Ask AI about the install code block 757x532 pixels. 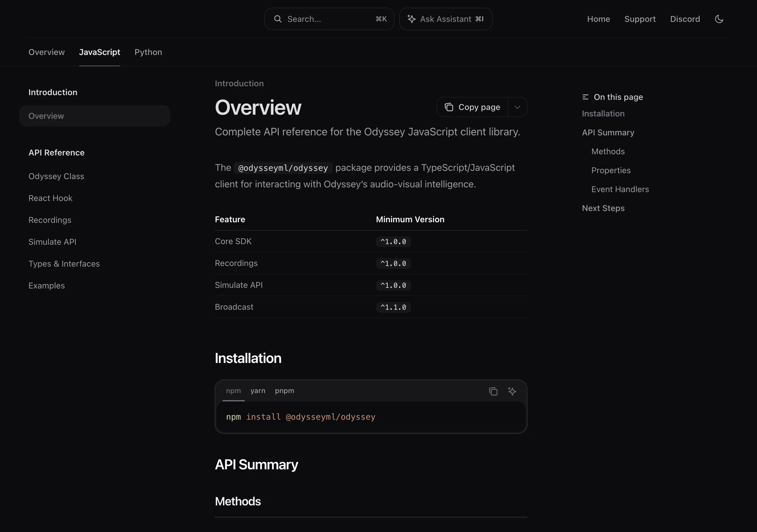(512, 391)
